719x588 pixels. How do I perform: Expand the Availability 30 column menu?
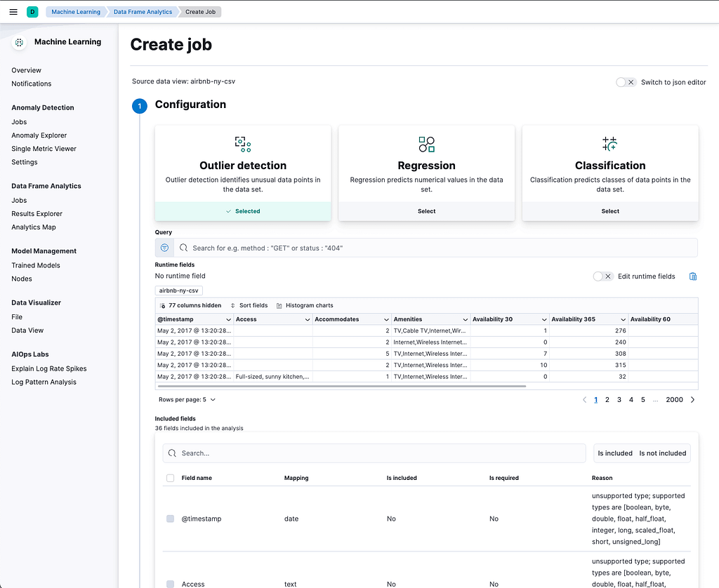[x=544, y=319]
